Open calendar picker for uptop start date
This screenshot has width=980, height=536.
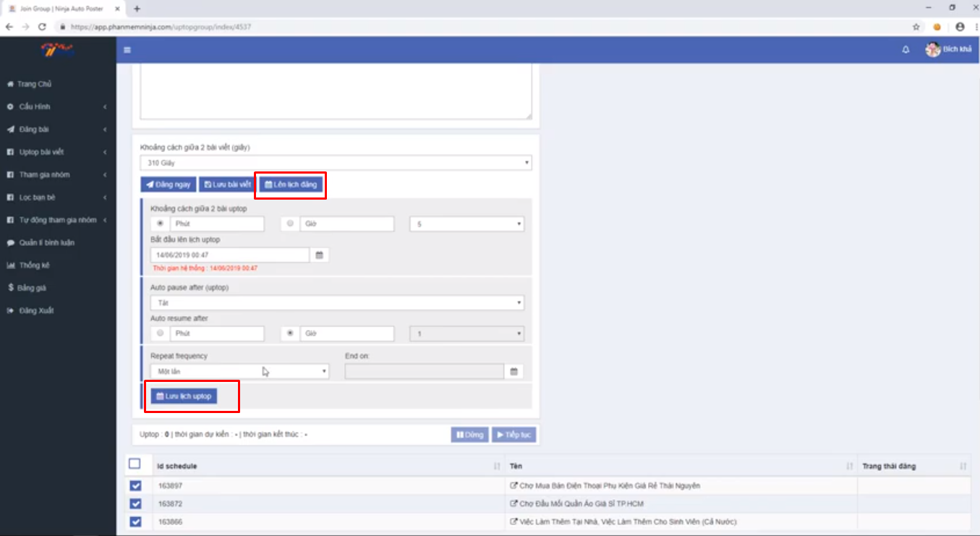[319, 255]
